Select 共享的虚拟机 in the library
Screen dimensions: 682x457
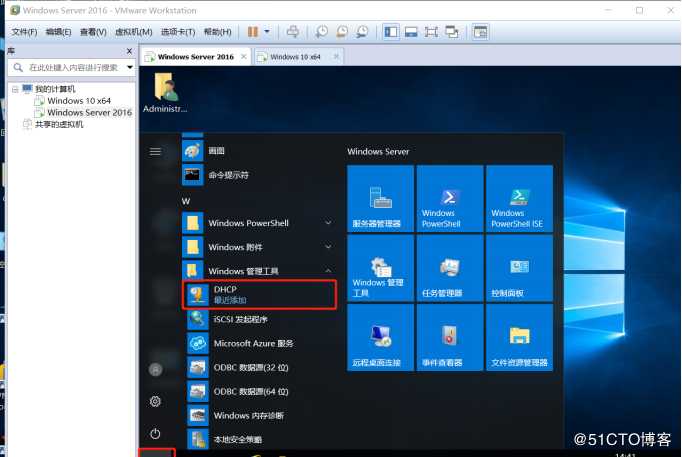53,124
